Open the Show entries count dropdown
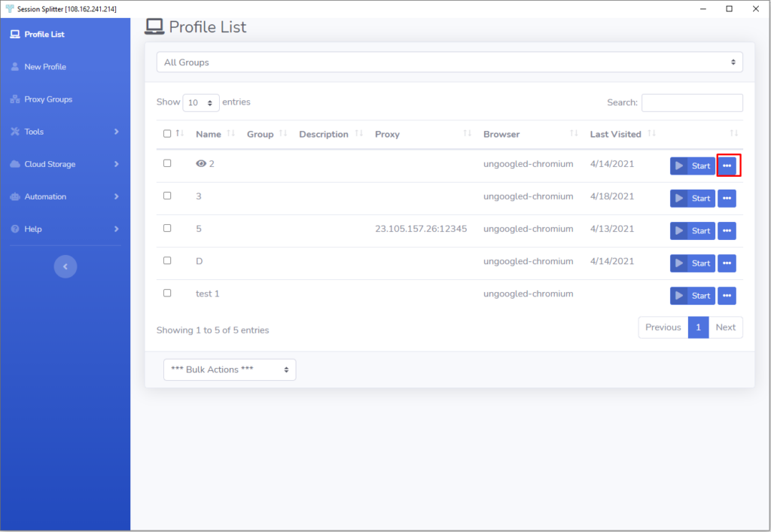Image resolution: width=771 pixels, height=532 pixels. point(200,102)
